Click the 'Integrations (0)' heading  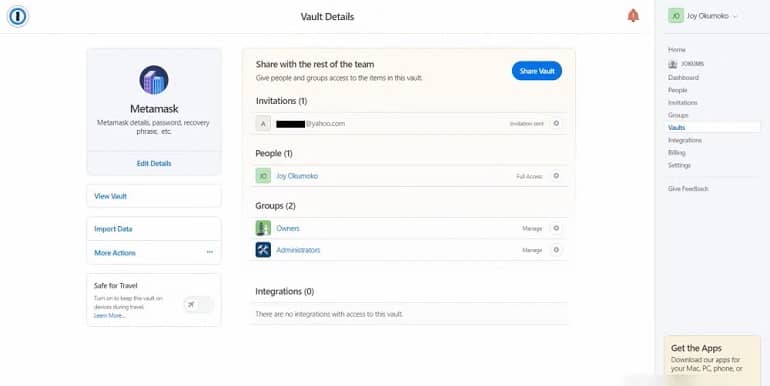[x=284, y=291]
